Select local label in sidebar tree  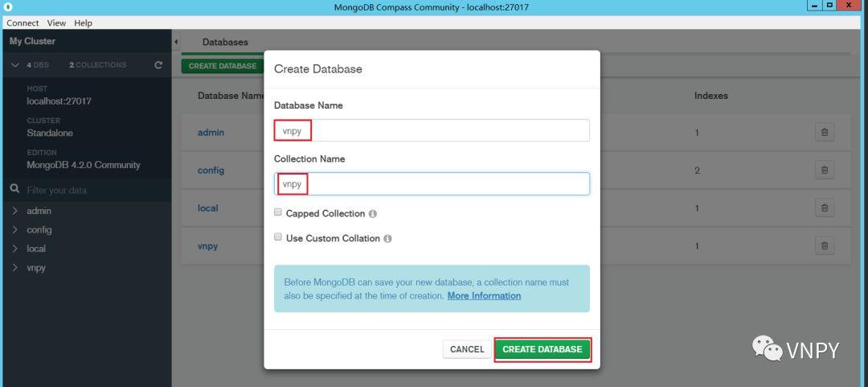tap(36, 249)
